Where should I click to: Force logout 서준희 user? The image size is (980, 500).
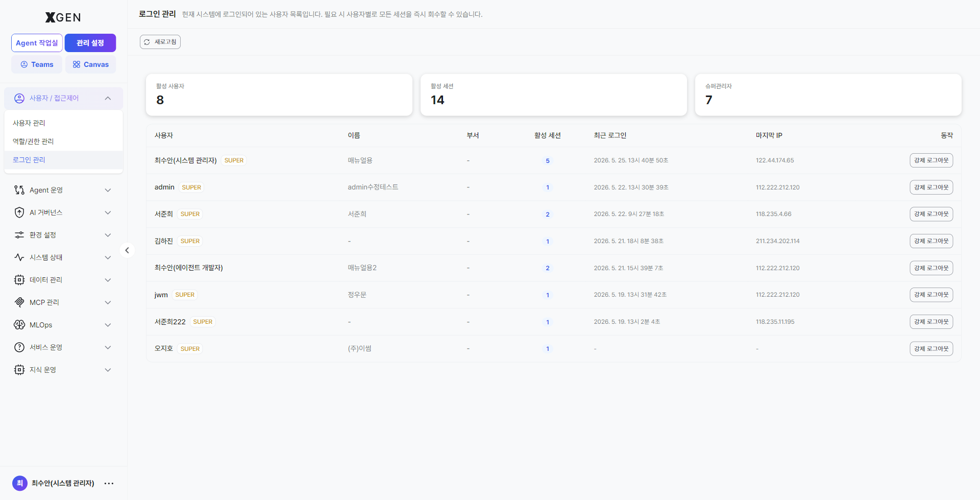[x=931, y=214]
